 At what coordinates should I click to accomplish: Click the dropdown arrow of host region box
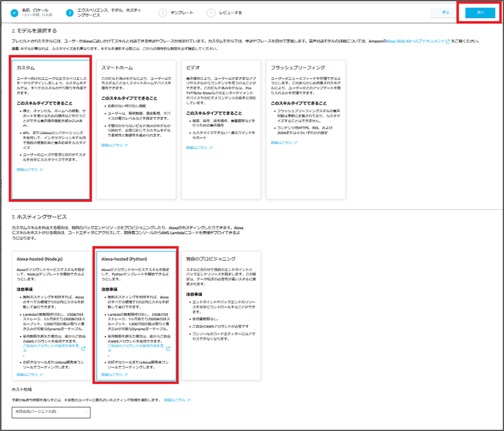pyautogui.click(x=86, y=413)
